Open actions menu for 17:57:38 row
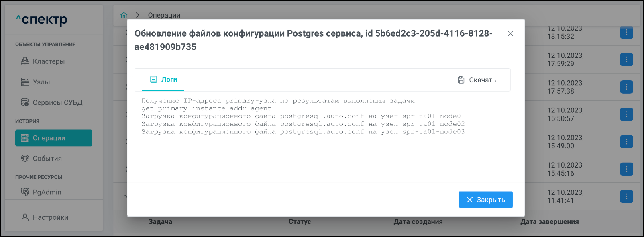 [x=626, y=87]
